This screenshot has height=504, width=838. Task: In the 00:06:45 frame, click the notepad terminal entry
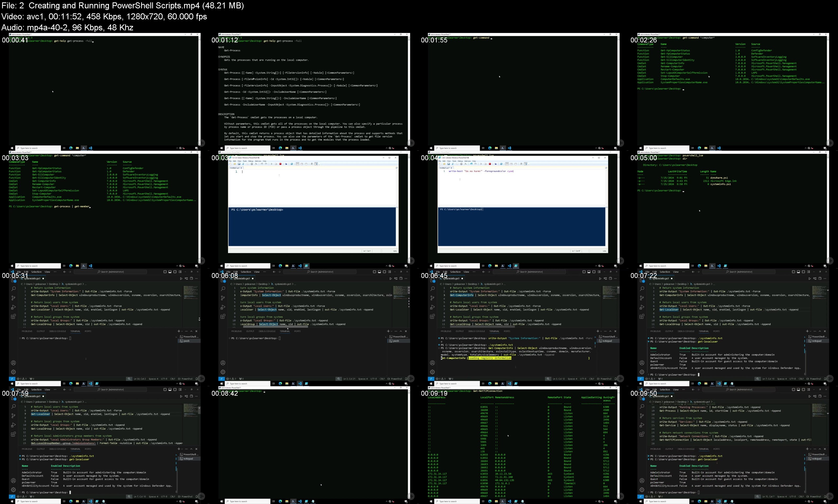coord(608,341)
